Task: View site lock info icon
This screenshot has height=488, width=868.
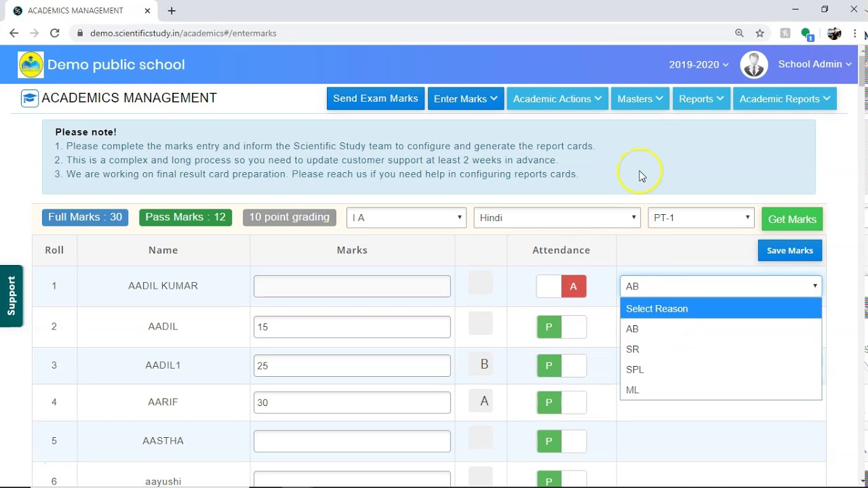Action: 80,33
